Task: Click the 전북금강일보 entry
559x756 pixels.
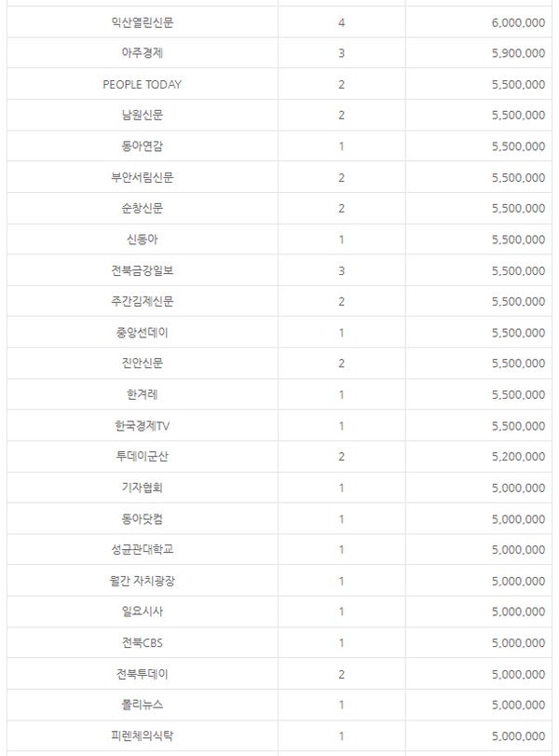Action: coord(142,271)
